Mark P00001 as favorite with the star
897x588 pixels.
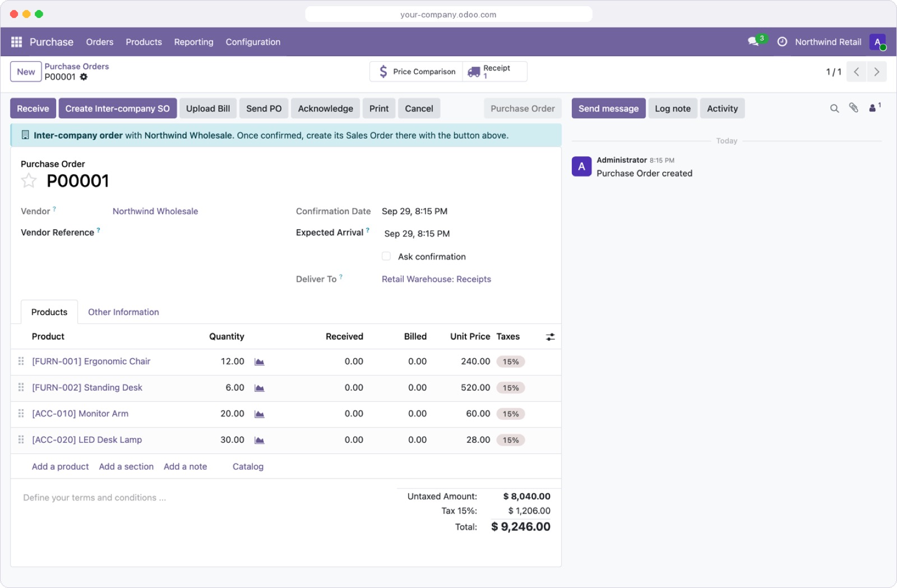[x=29, y=180]
